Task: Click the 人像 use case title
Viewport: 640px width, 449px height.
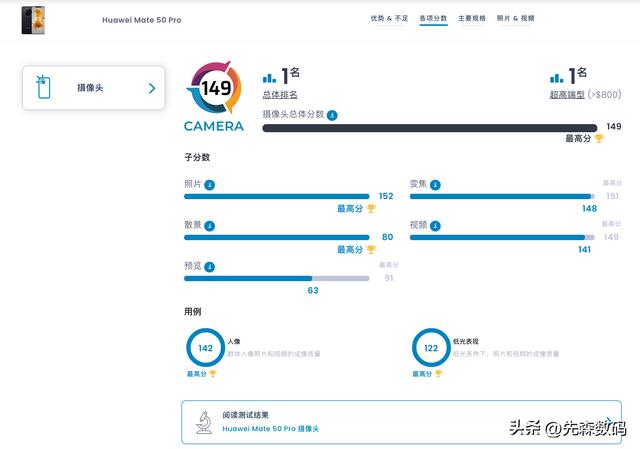Action: coord(234,341)
